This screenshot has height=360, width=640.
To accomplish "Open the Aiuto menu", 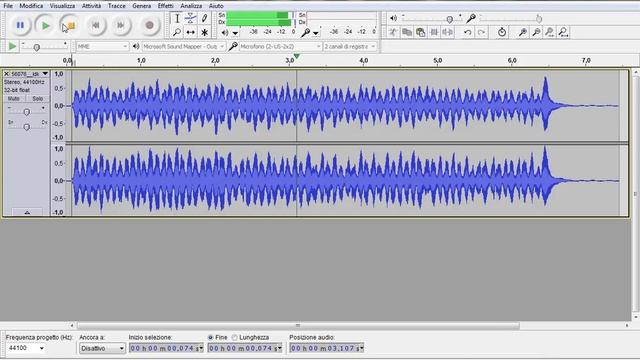I will 216,6.
